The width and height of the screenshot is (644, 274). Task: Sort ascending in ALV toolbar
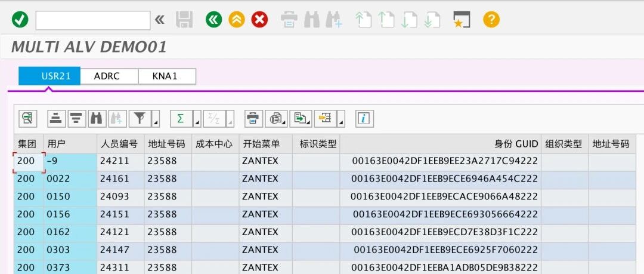[x=56, y=118]
